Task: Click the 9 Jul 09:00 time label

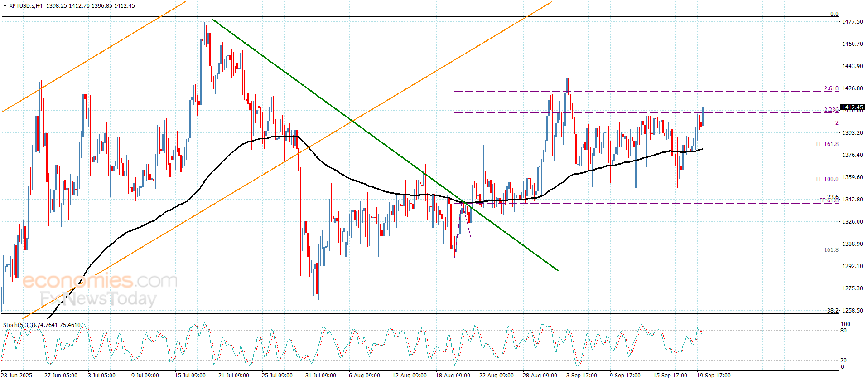Action: coord(145,375)
